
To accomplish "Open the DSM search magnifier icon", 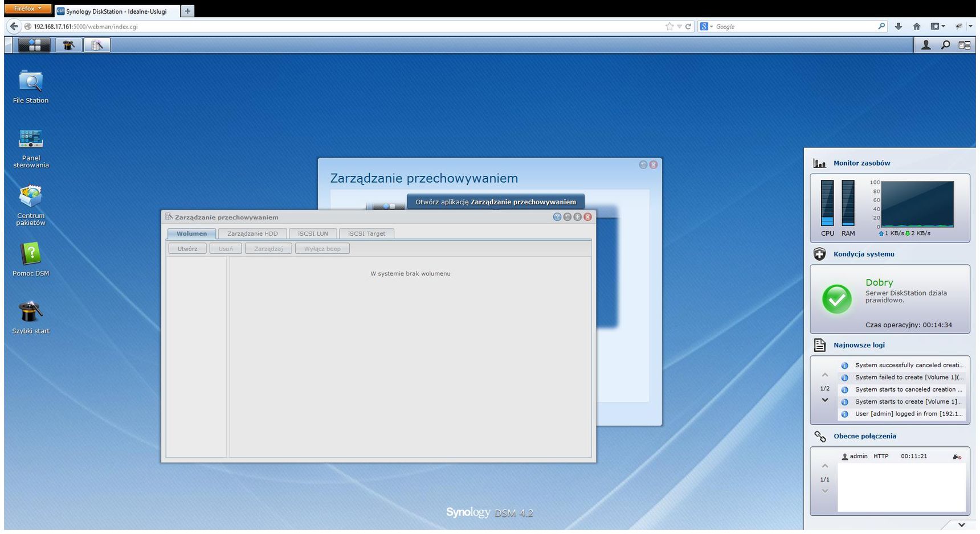I will 945,45.
